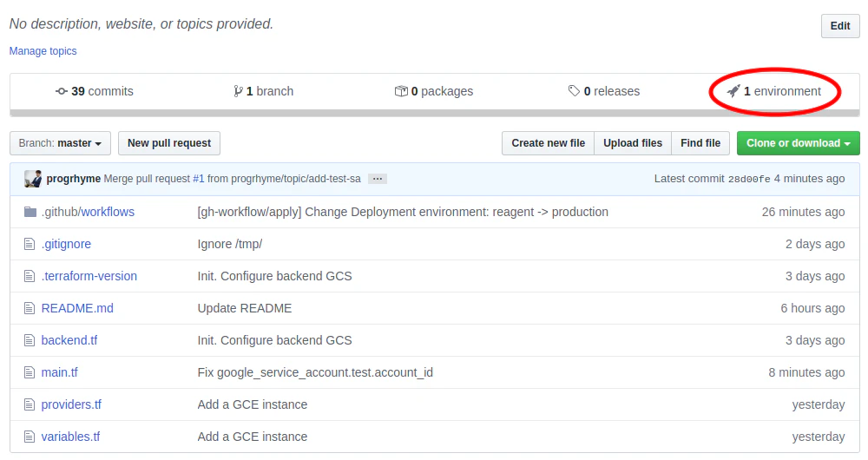Open the main.tf file
The height and width of the screenshot is (460, 868).
[x=60, y=372]
